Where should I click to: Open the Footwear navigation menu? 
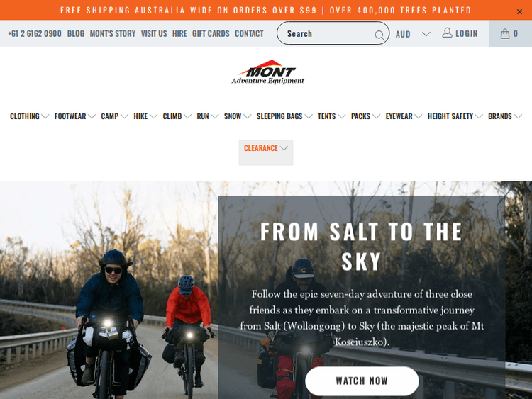(x=75, y=116)
